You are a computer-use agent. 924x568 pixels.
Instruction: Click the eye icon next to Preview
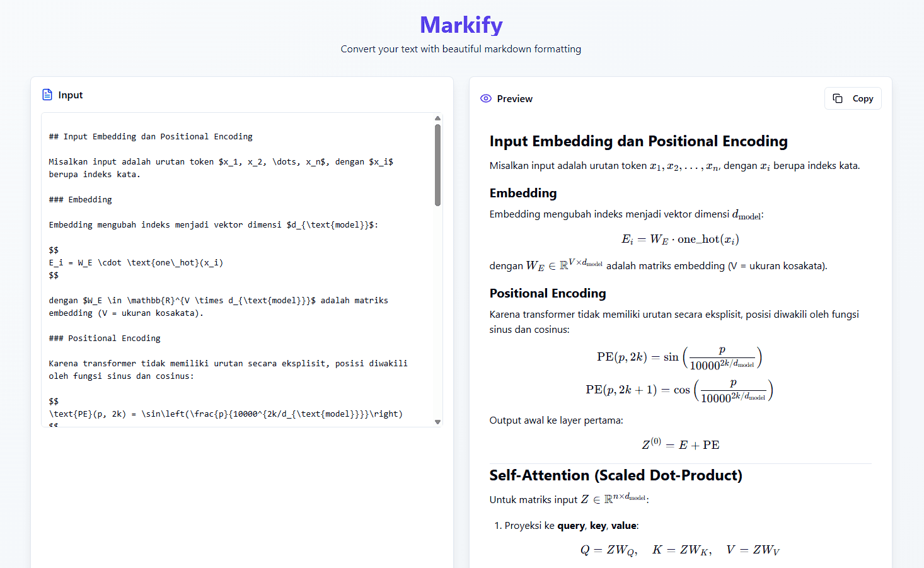(485, 98)
